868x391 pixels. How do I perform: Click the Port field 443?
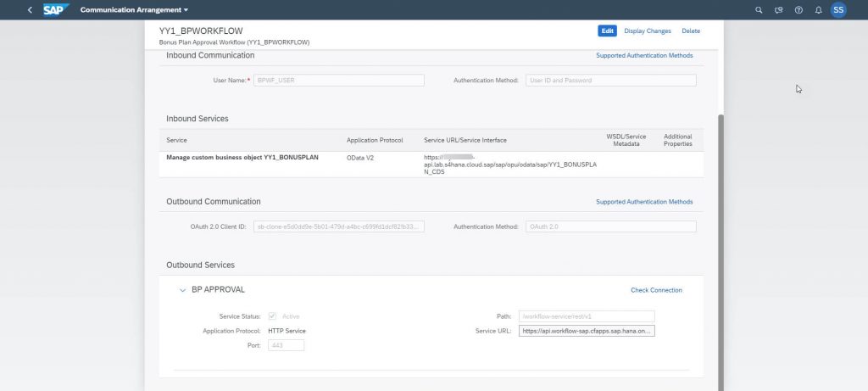click(286, 345)
